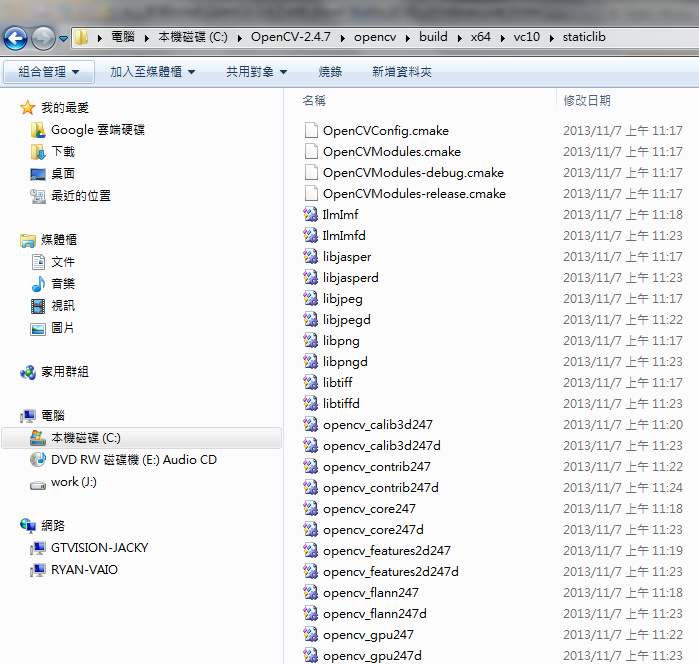Screen dimensions: 699x664
Task: Select the 媒體櫃 library icon
Action: coord(28,240)
